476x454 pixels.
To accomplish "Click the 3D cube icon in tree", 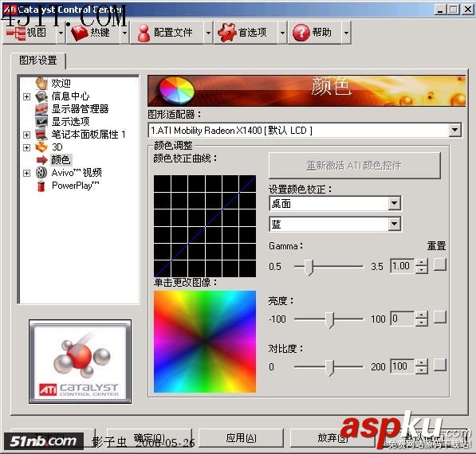I will click(41, 147).
